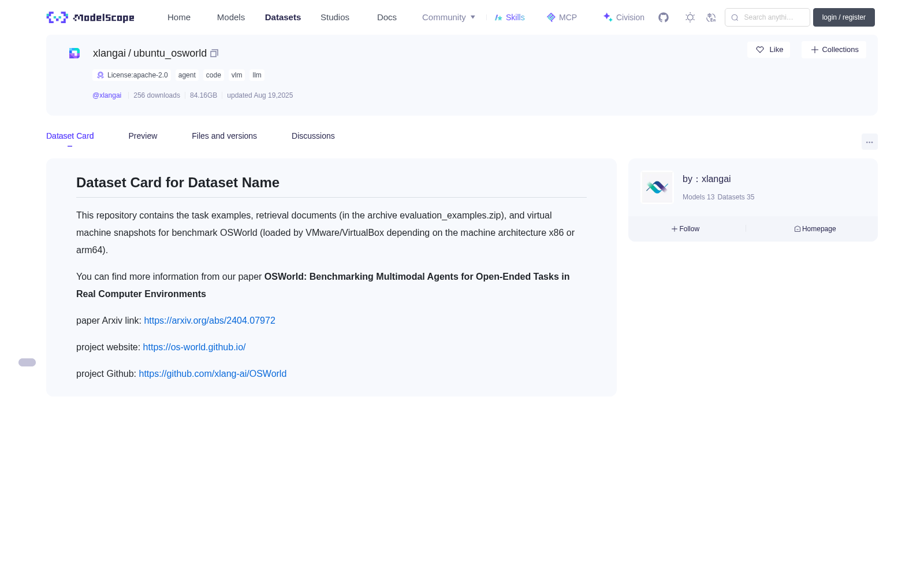Toggle light/dark theme with the sun icon
Image resolution: width=924 pixels, height=578 pixels.
coord(690,17)
